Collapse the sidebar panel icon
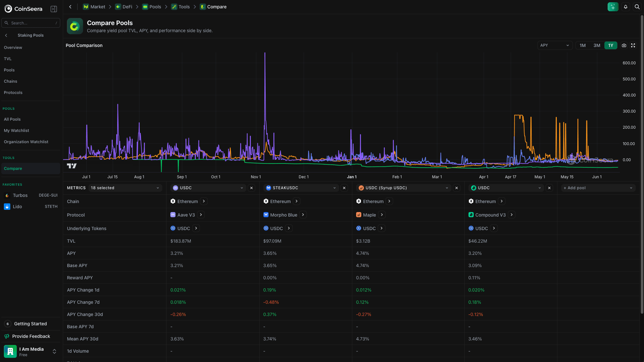 point(54,9)
